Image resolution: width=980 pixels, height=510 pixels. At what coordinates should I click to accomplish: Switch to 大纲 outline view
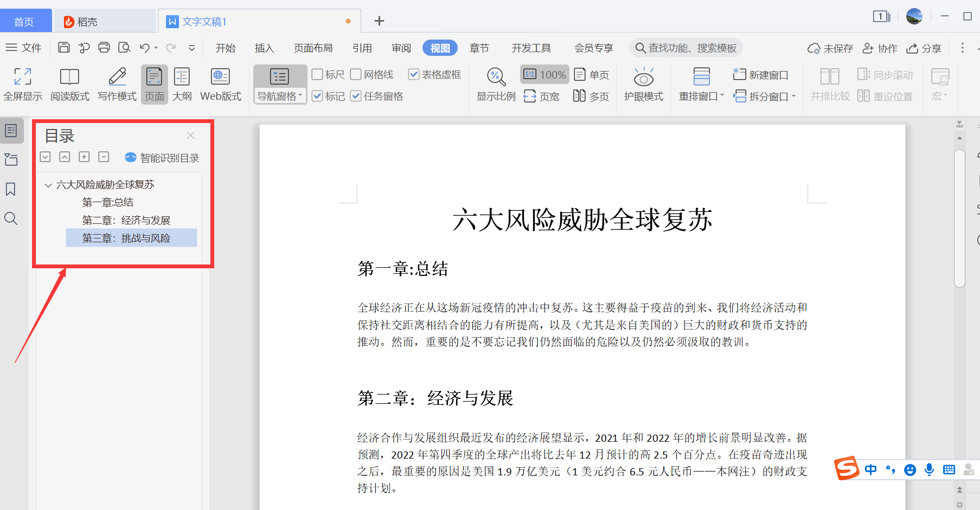click(x=182, y=84)
